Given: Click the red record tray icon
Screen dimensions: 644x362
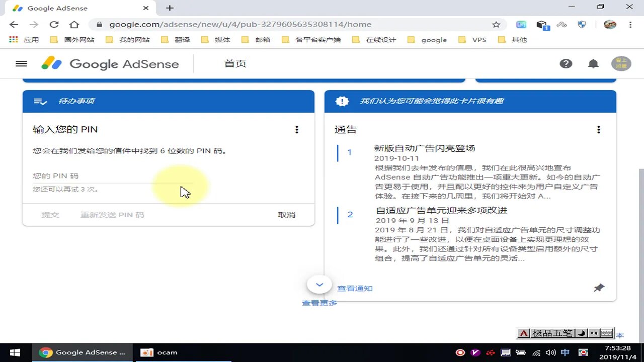Looking at the screenshot, I should coord(460,352).
